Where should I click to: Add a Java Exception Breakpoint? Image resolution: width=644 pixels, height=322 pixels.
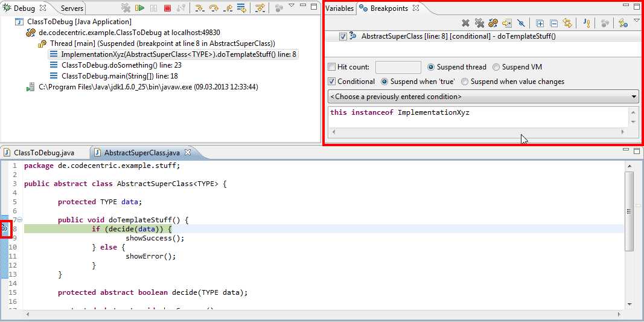click(587, 23)
